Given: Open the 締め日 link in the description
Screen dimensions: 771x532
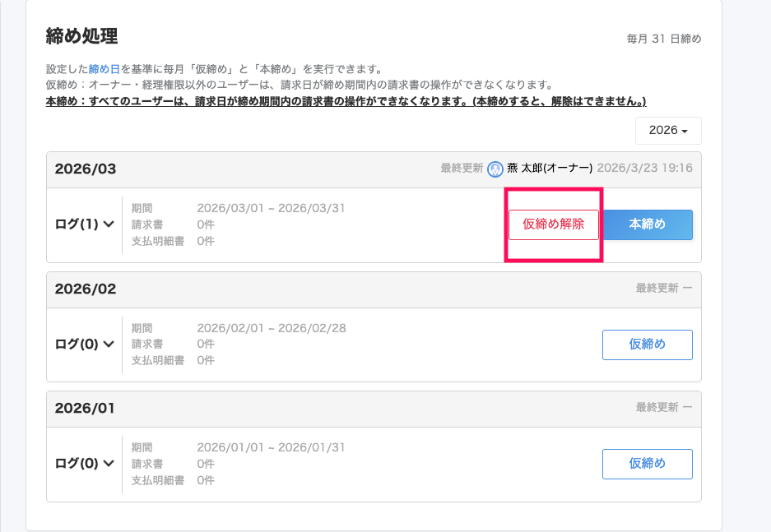Looking at the screenshot, I should [x=105, y=69].
